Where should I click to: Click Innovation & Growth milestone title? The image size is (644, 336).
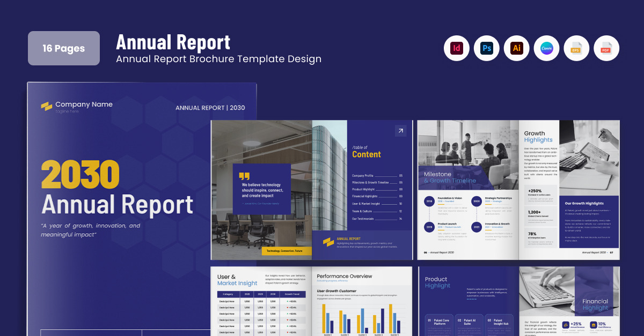[497, 223]
